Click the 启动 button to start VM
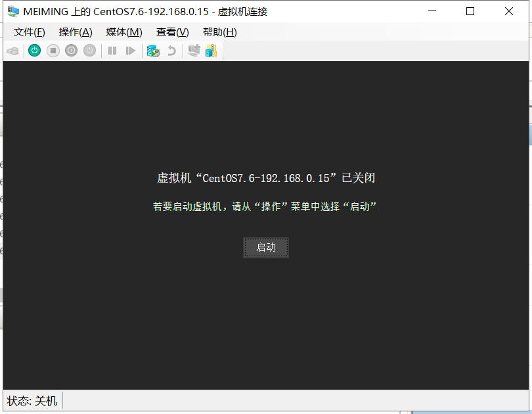Image resolution: width=532 pixels, height=414 pixels. [266, 247]
